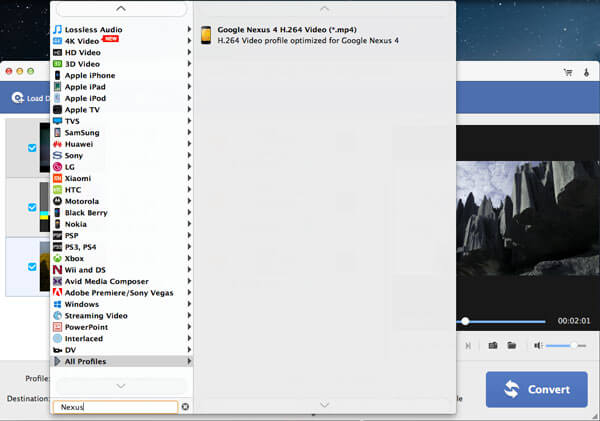Image resolution: width=600 pixels, height=421 pixels.
Task: Click the LG logo icon
Action: (x=57, y=167)
